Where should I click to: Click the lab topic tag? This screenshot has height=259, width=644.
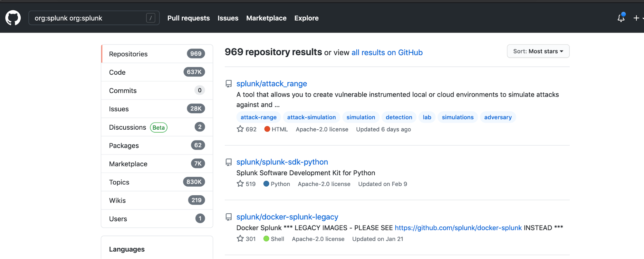click(x=427, y=117)
